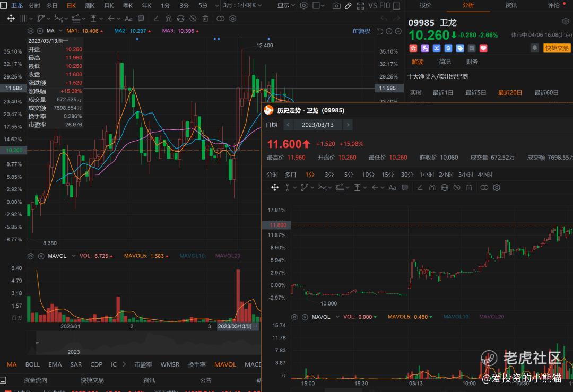Open the 资讯 news tab in right panel

[x=511, y=5]
